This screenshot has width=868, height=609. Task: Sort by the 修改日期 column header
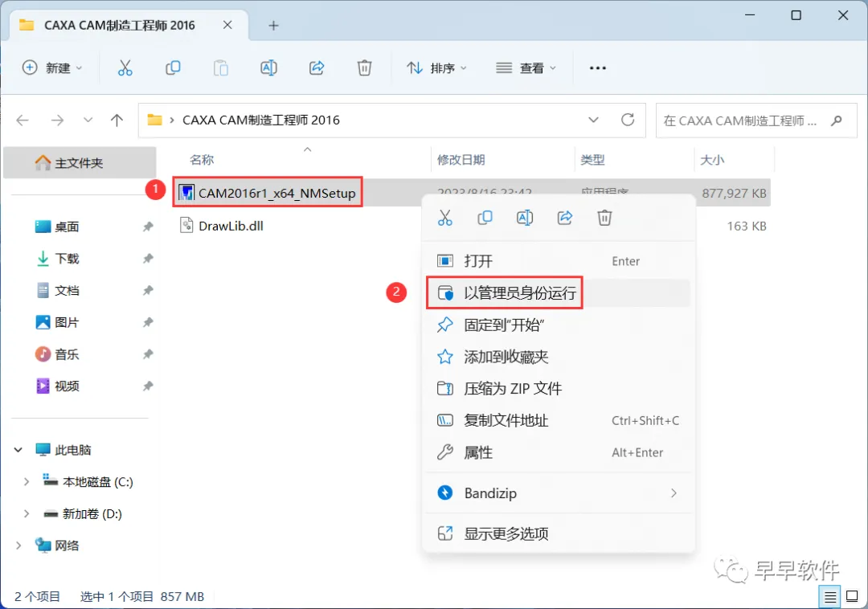coord(461,160)
